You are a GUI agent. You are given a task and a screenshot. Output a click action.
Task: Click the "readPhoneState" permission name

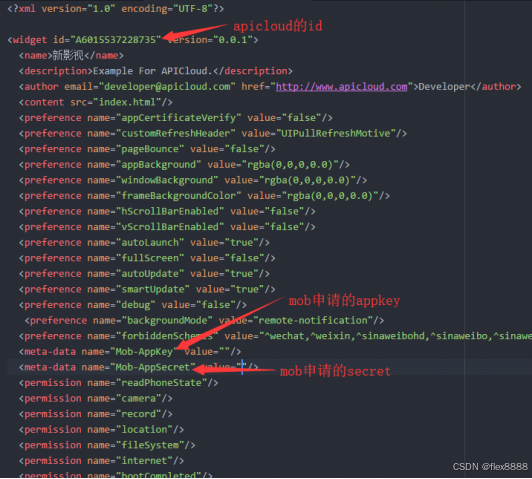coord(162,383)
